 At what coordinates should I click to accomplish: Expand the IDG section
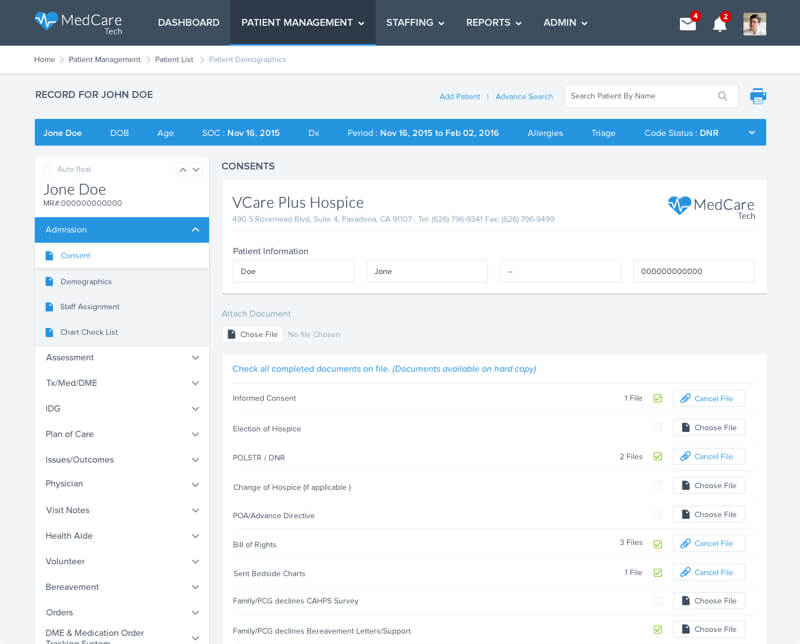coord(122,409)
